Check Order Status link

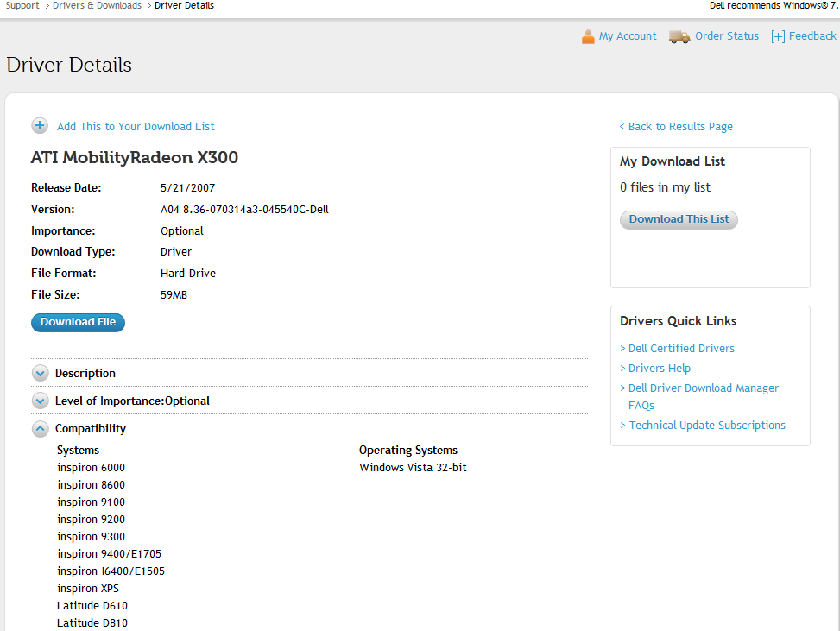click(x=726, y=36)
